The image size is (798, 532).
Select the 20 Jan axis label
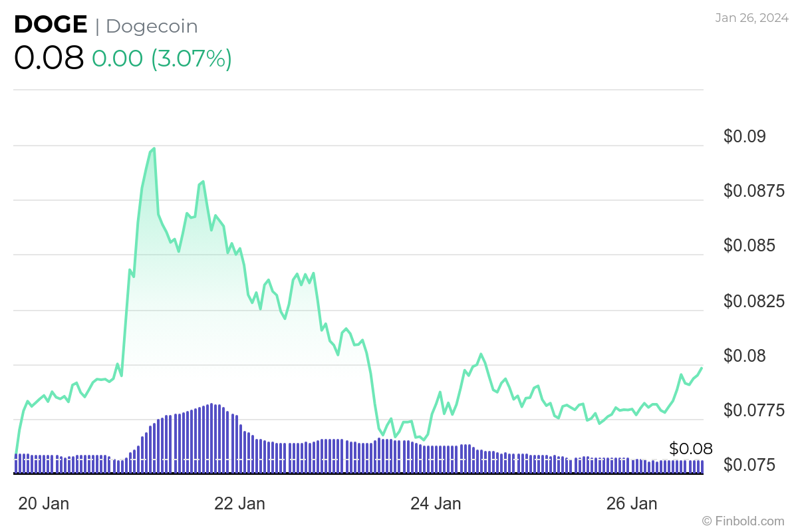pyautogui.click(x=44, y=503)
